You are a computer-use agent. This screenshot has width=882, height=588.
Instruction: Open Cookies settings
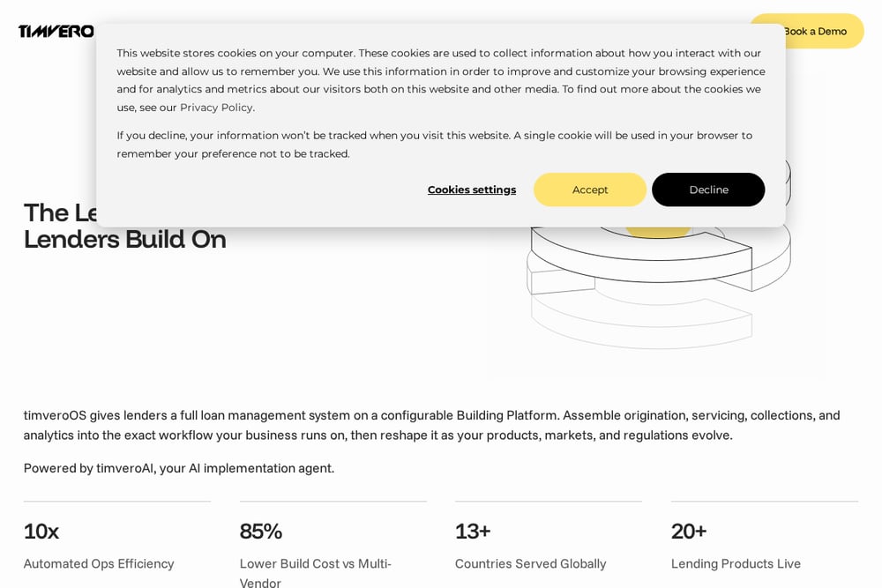pos(471,190)
